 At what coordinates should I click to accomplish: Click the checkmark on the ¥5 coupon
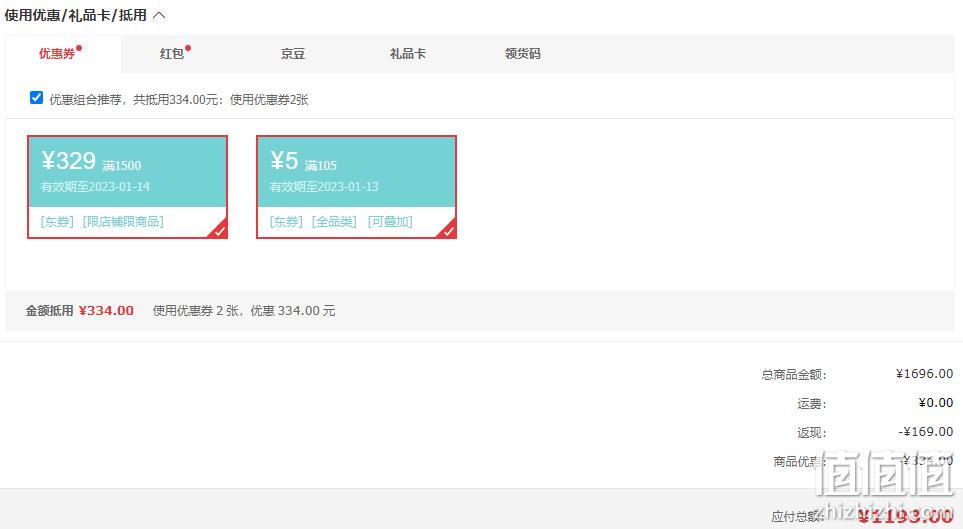[x=448, y=231]
